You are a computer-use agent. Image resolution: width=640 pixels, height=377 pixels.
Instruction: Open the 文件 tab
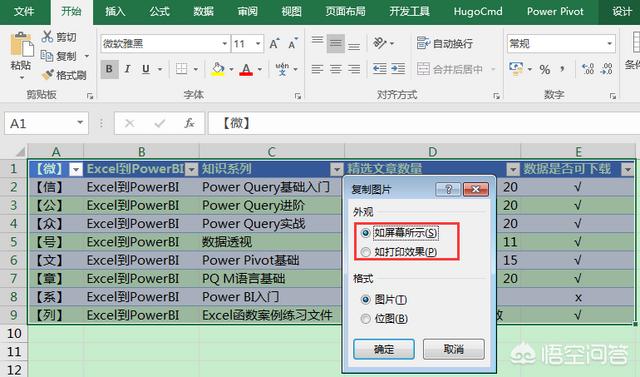24,11
